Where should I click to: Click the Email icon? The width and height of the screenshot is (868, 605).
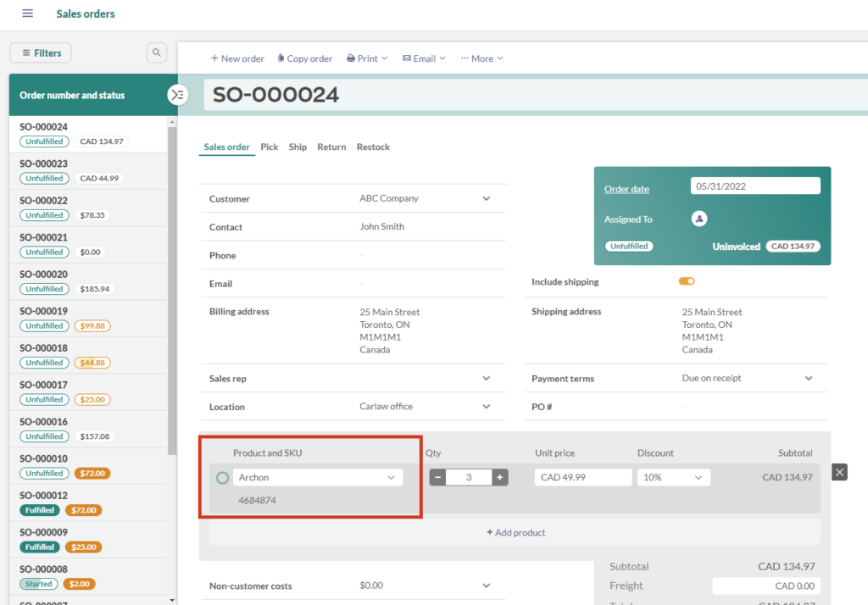(x=409, y=58)
